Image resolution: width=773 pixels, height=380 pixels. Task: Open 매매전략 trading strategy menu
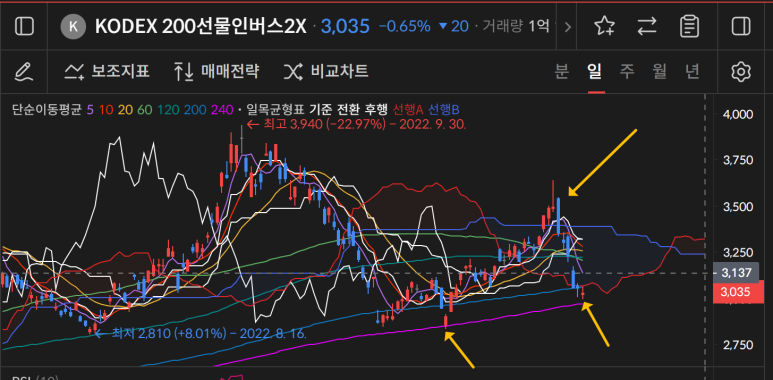click(216, 72)
